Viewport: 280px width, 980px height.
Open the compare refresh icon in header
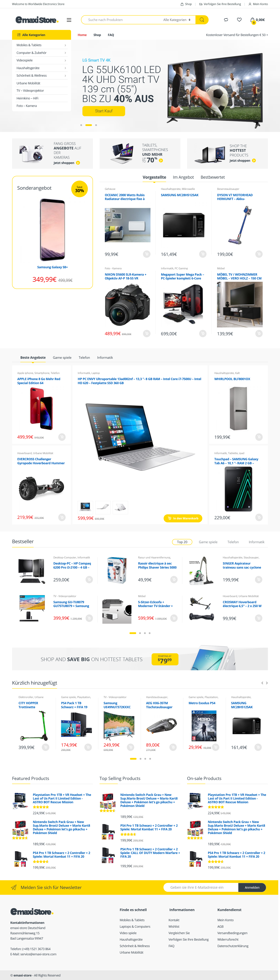click(226, 20)
